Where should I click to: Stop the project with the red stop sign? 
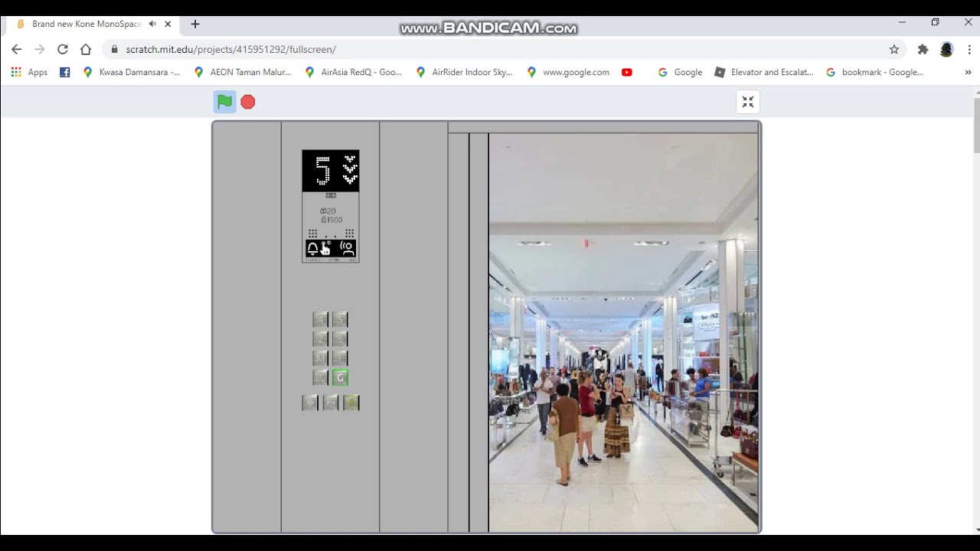248,102
